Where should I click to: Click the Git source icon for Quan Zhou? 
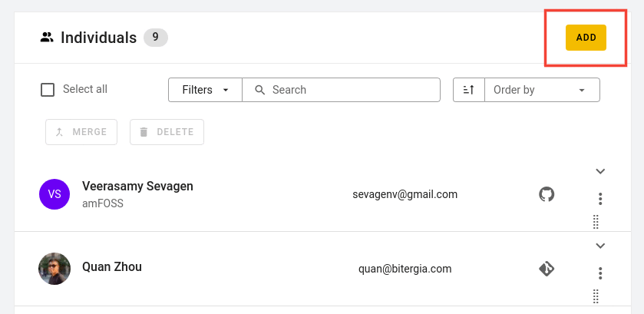(x=547, y=269)
